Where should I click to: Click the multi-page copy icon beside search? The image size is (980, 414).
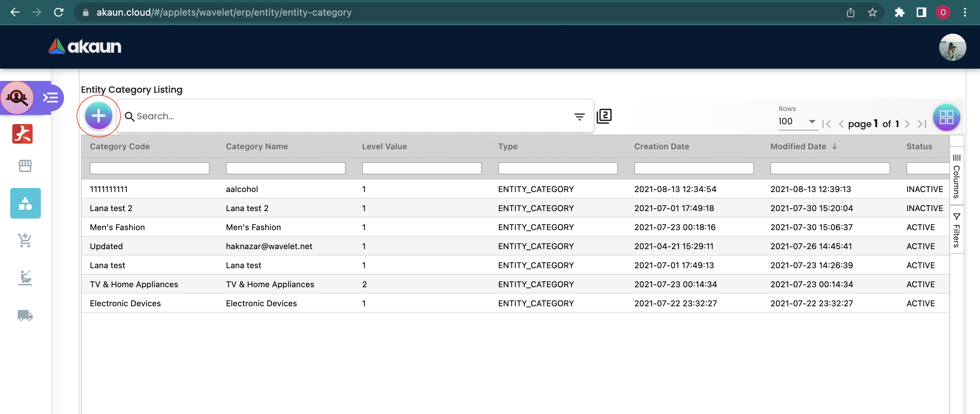tap(604, 116)
